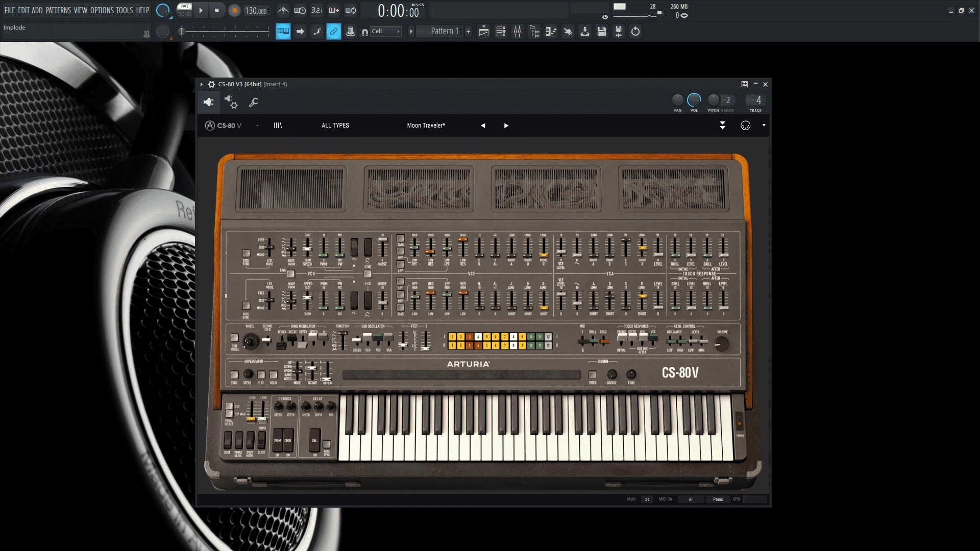Adjust the tempo 130.000 field
The image size is (980, 551).
[256, 11]
